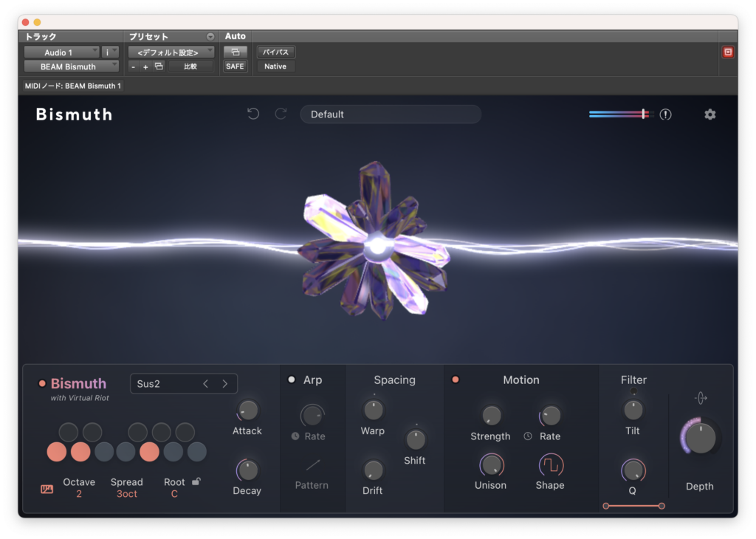Click the Filter Q knob
The image size is (756, 539).
(x=633, y=470)
